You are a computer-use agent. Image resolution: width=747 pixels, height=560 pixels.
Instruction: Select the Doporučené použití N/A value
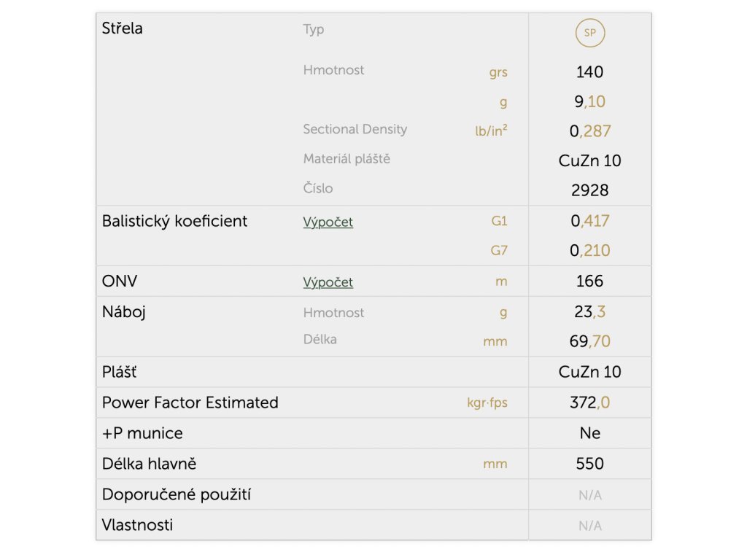pos(589,495)
